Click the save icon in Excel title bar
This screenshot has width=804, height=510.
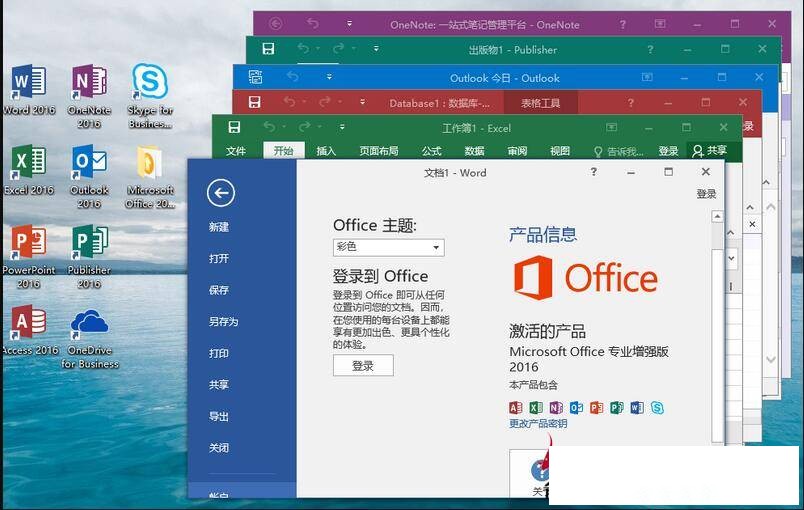tap(234, 127)
